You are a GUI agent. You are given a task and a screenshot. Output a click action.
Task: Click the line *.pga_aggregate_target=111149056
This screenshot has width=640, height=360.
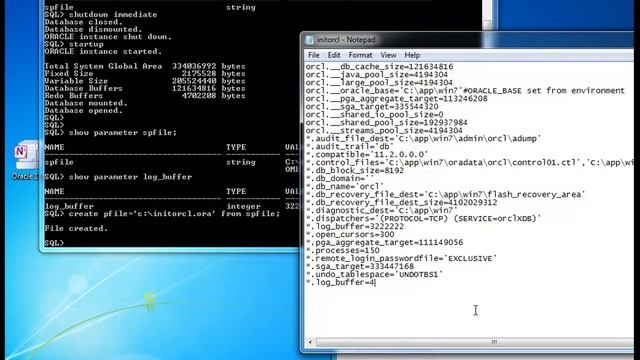(x=384, y=242)
